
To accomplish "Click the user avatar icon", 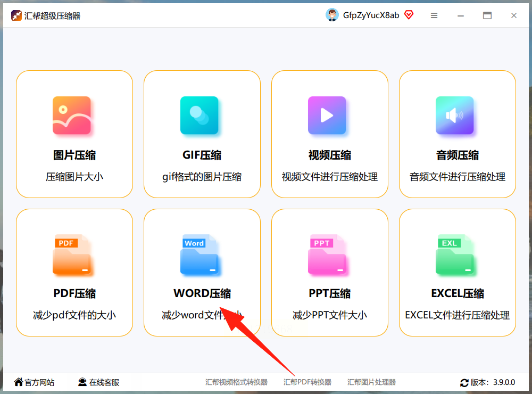I will pos(332,15).
